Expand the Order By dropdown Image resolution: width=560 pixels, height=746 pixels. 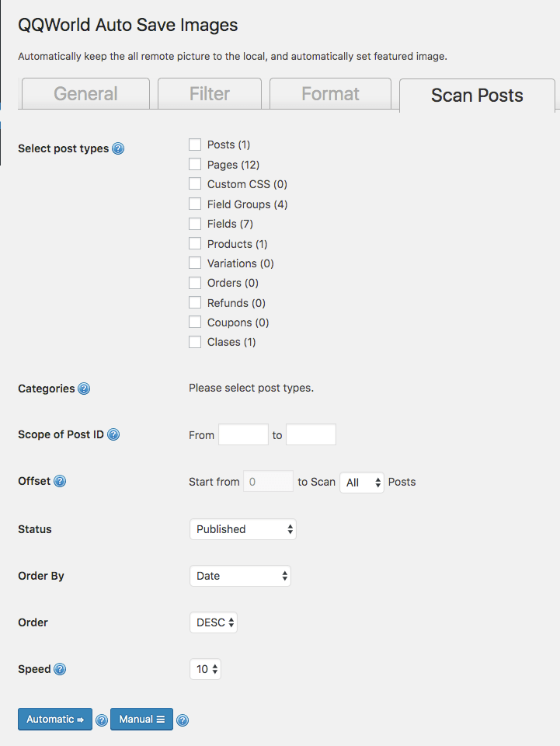pyautogui.click(x=240, y=576)
